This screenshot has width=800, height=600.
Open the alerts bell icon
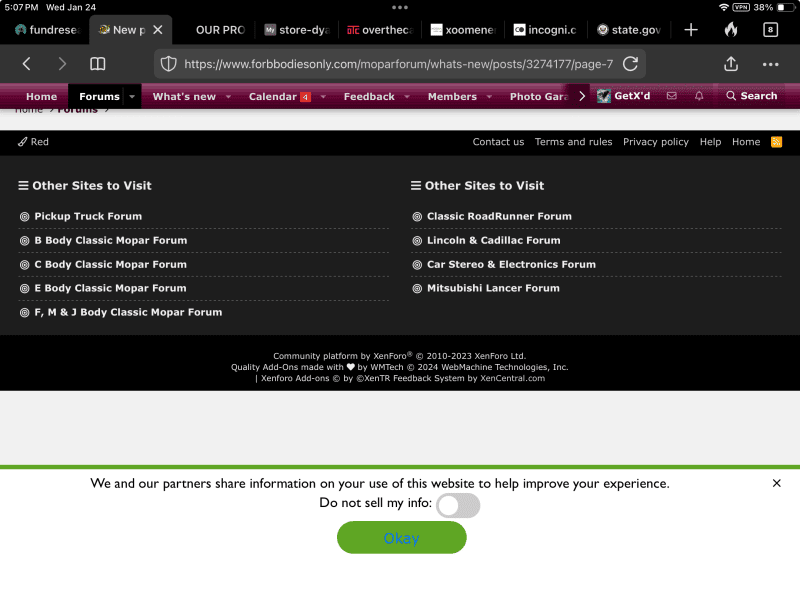(699, 96)
